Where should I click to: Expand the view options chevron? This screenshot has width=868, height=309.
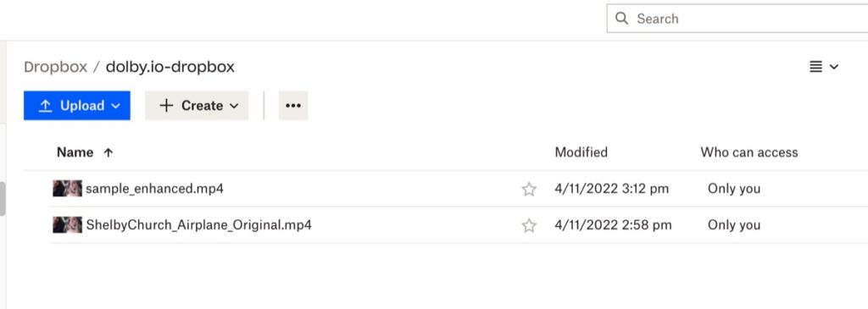[x=834, y=67]
